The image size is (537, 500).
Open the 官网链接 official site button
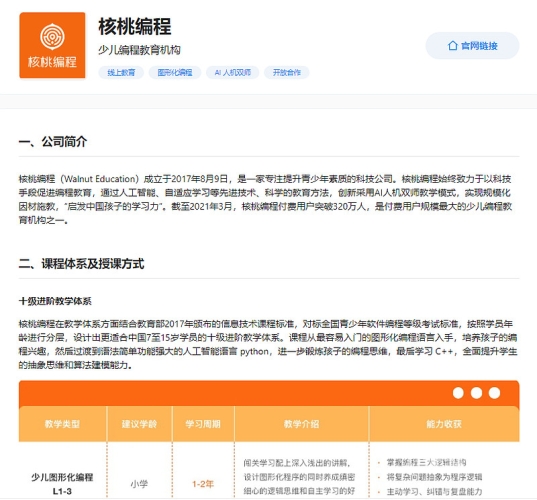(472, 46)
